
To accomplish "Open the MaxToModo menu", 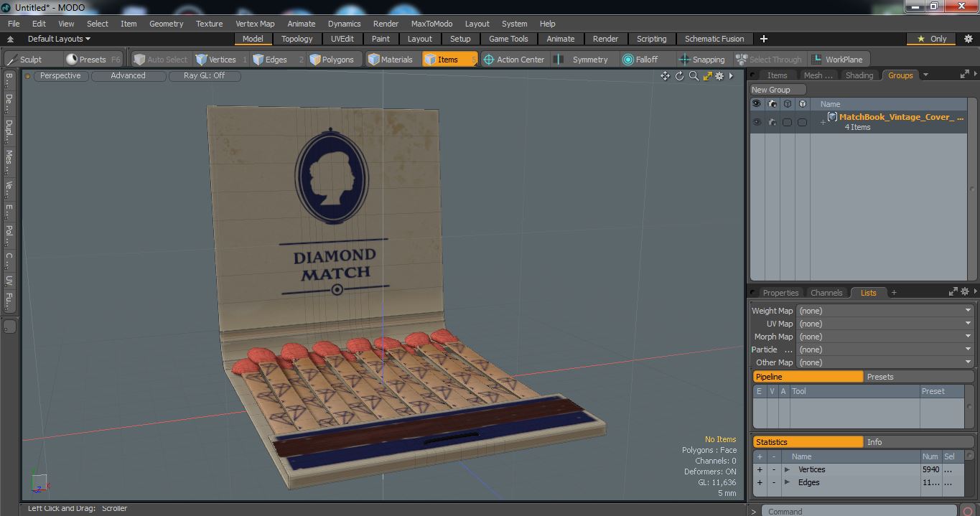I will (431, 24).
